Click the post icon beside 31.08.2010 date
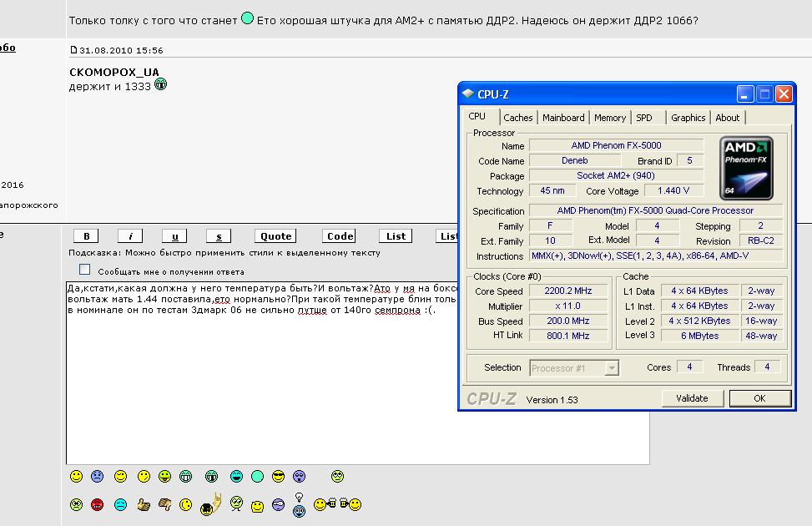The width and height of the screenshot is (812, 526). [73, 50]
